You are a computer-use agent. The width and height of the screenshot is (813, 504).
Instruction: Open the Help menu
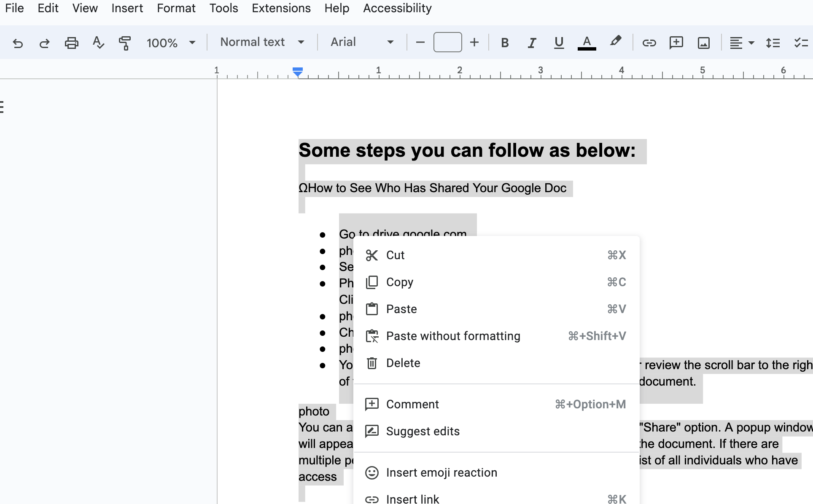[337, 8]
